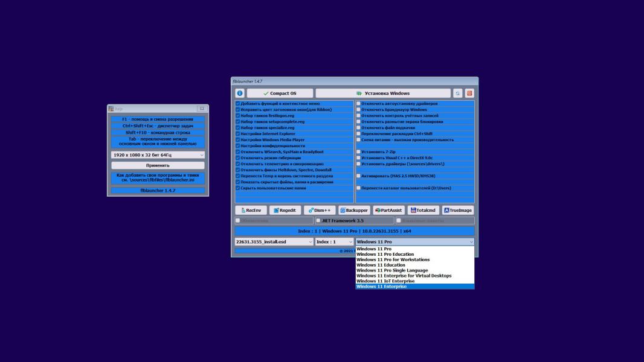The height and width of the screenshot is (362, 644).
Task: Tick the Отключить Брандмауэр Windows checkbox
Action: [x=358, y=110]
